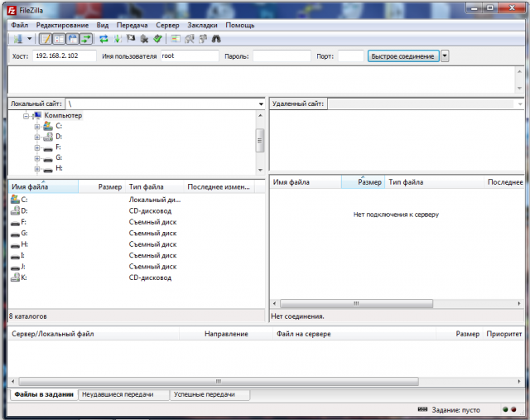
Task: Reconnect to last server with green check
Action: (157, 39)
